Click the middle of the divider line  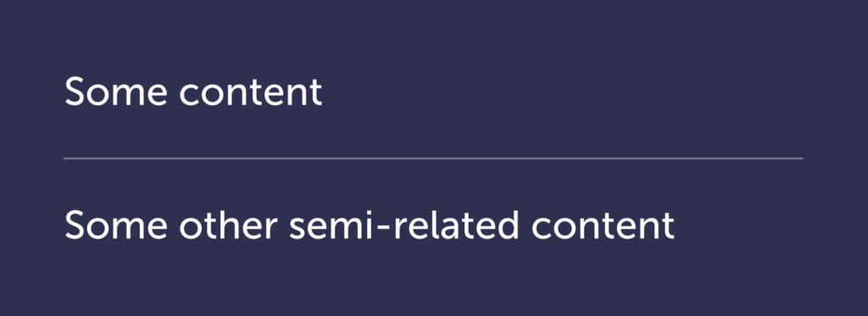433,158
